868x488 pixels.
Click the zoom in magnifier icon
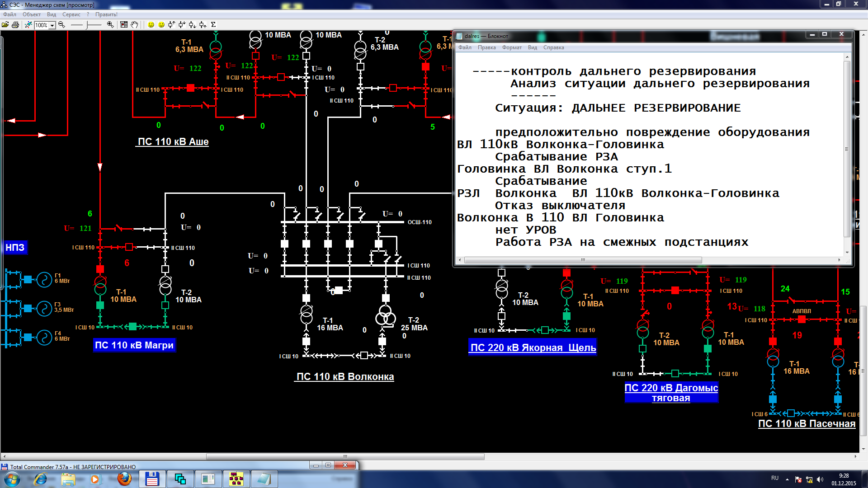(110, 25)
